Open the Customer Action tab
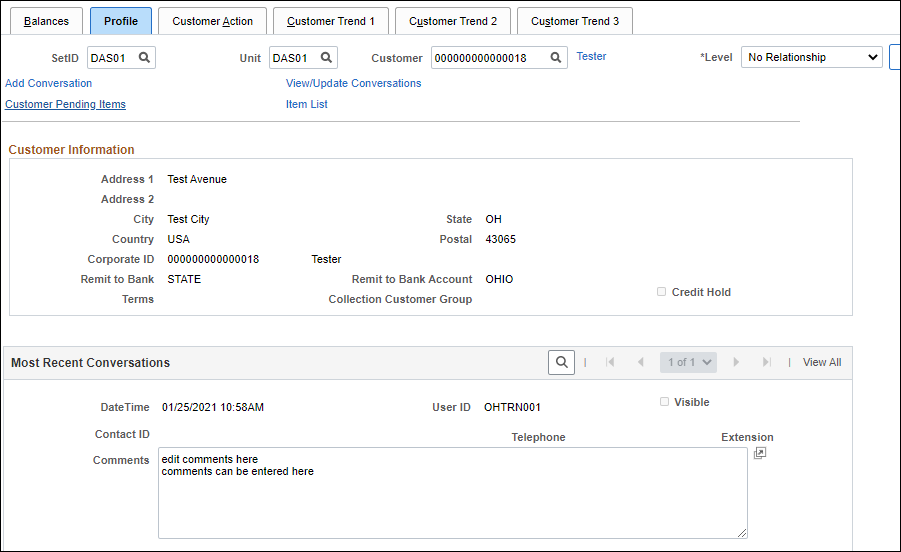The height and width of the screenshot is (552, 901). point(212,21)
